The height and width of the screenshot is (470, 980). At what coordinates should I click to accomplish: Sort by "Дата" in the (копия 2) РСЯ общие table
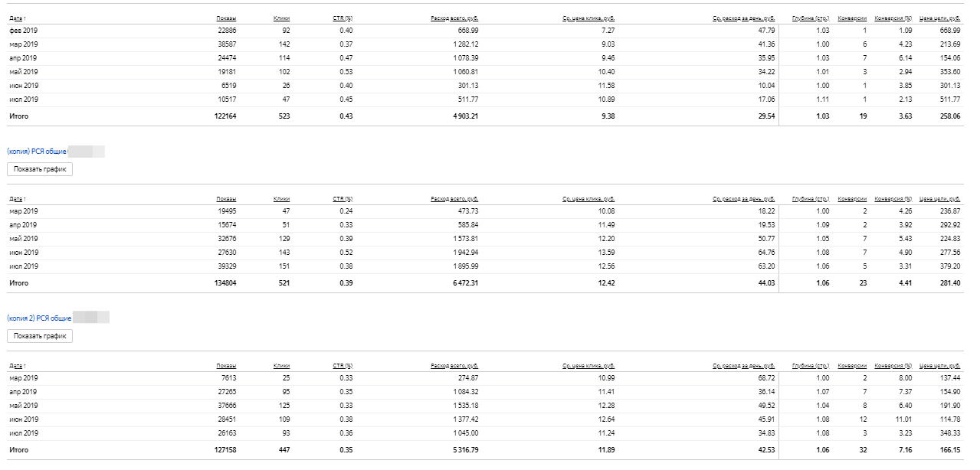tap(16, 366)
